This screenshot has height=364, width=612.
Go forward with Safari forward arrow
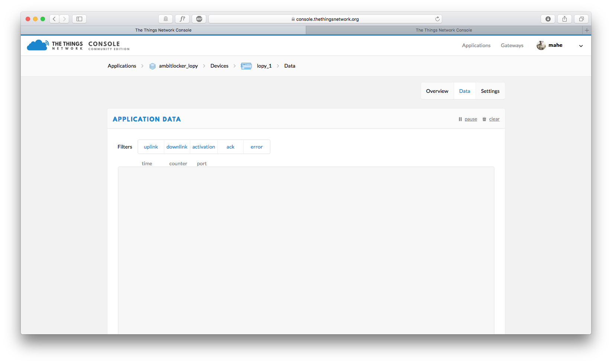[x=64, y=19]
